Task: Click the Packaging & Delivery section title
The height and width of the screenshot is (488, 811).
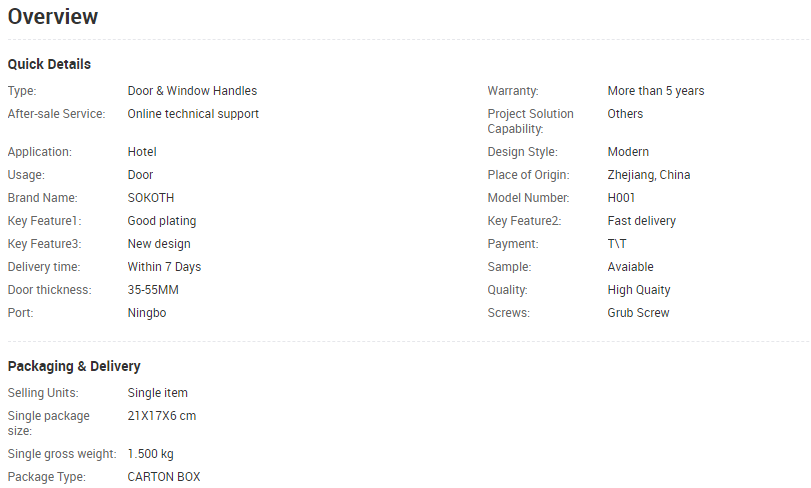Action: coord(74,366)
